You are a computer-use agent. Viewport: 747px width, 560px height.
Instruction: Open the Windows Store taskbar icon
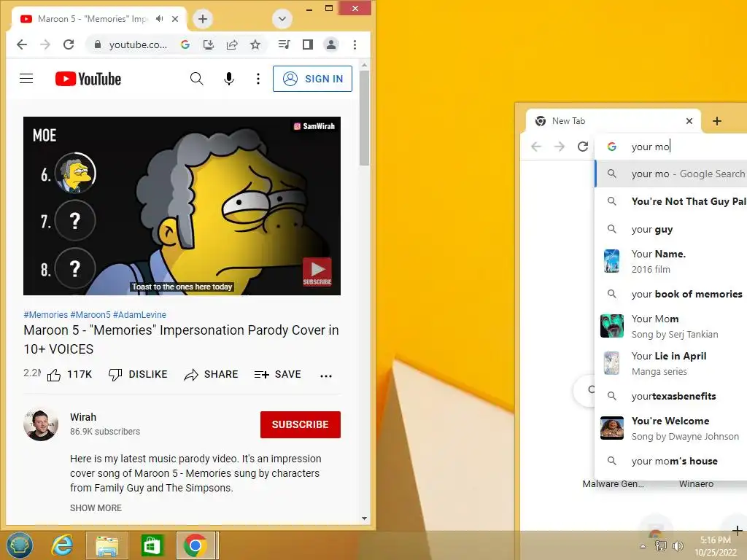point(152,545)
